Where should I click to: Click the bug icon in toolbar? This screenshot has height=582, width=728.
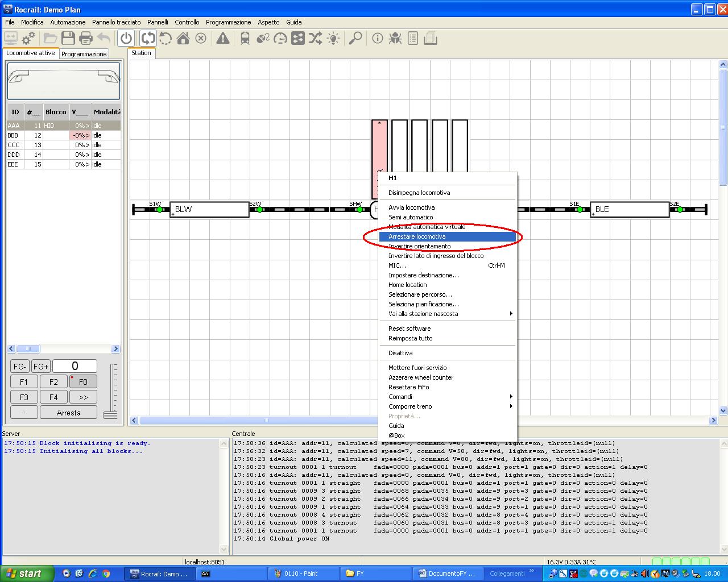[395, 39]
